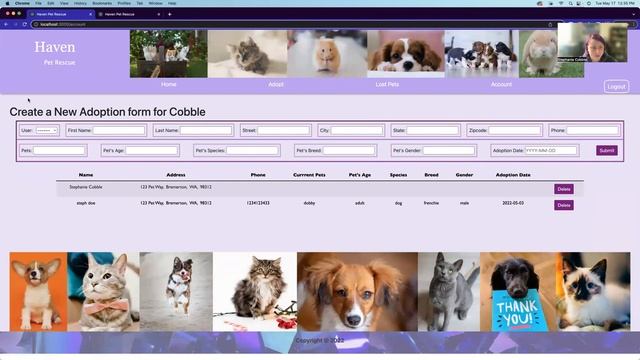Click the Spotlight search icon in menu bar
The width and height of the screenshot is (640, 360).
tap(570, 3)
